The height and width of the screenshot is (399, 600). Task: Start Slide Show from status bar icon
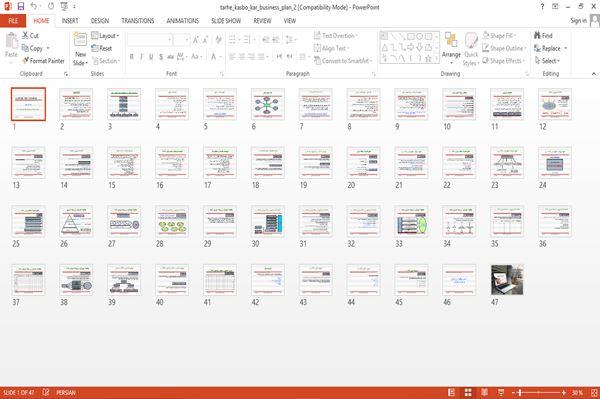(x=501, y=392)
